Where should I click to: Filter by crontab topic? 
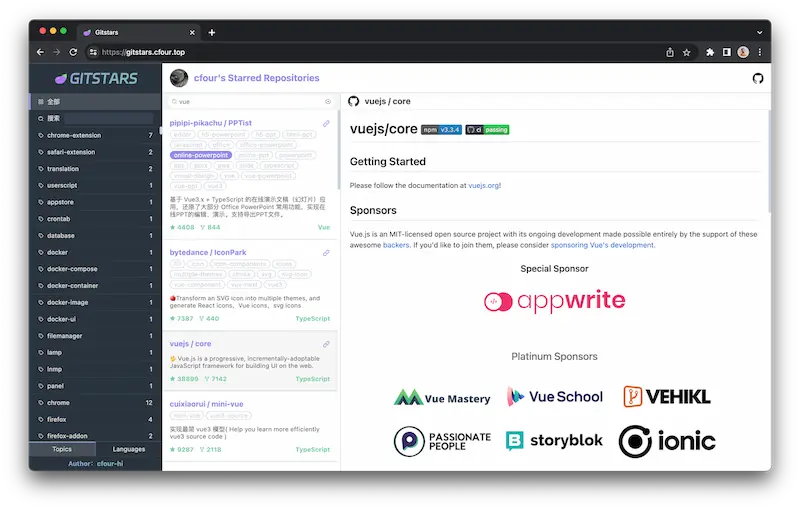click(x=95, y=219)
